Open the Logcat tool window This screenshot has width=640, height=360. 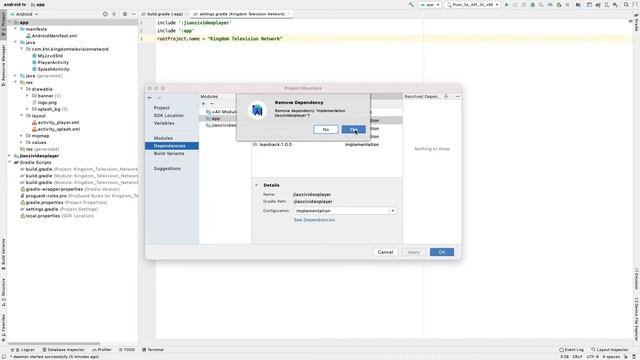24,350
